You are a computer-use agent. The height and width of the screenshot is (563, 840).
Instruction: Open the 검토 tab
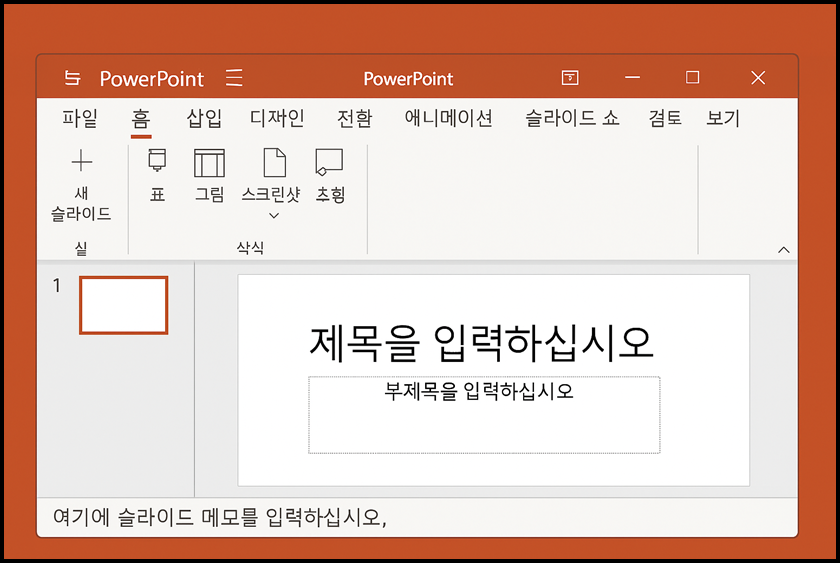[665, 118]
